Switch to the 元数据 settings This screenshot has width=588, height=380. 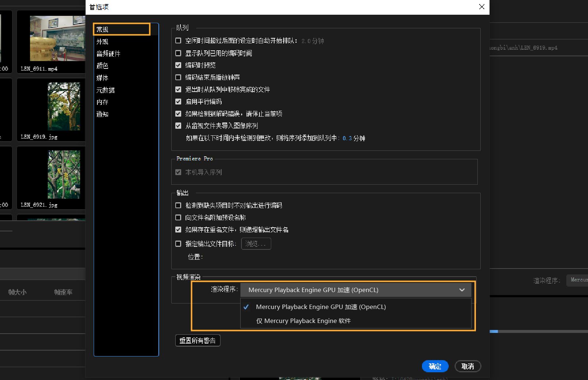[105, 90]
